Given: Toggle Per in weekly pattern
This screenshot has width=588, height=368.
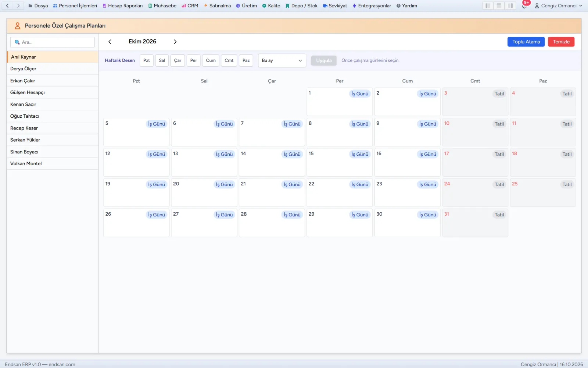Looking at the screenshot, I should point(194,60).
